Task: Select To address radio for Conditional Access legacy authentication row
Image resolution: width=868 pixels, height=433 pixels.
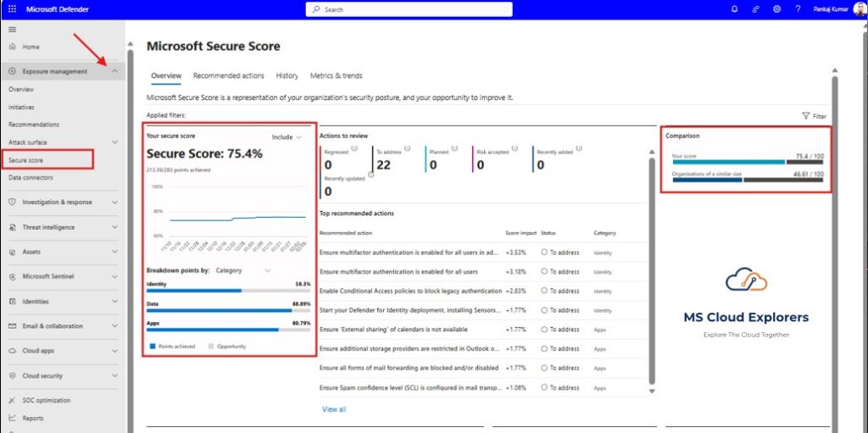Action: click(x=544, y=291)
